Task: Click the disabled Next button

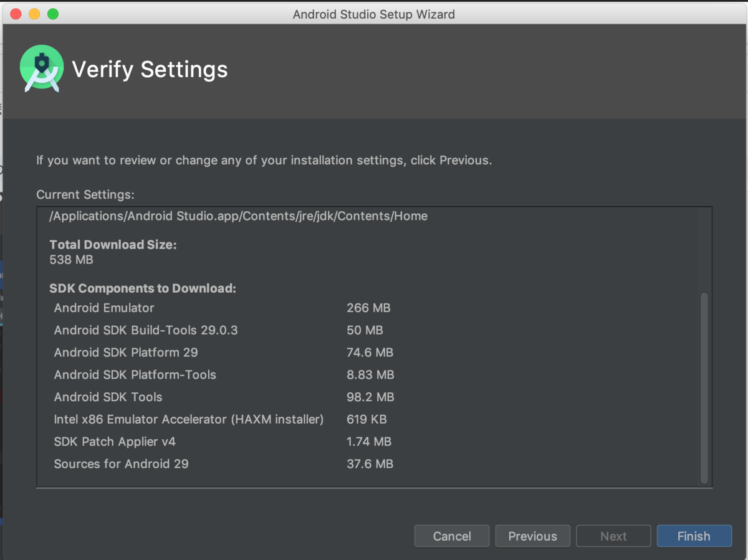Action: pyautogui.click(x=613, y=536)
